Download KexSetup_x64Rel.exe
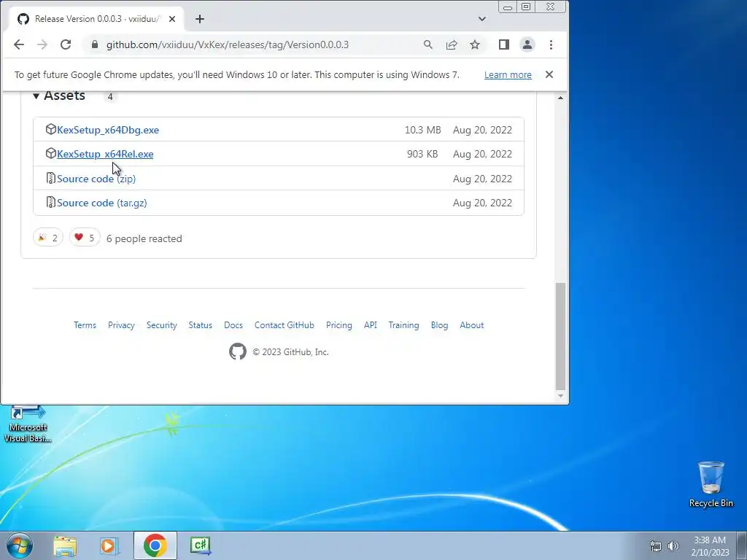 105,155
